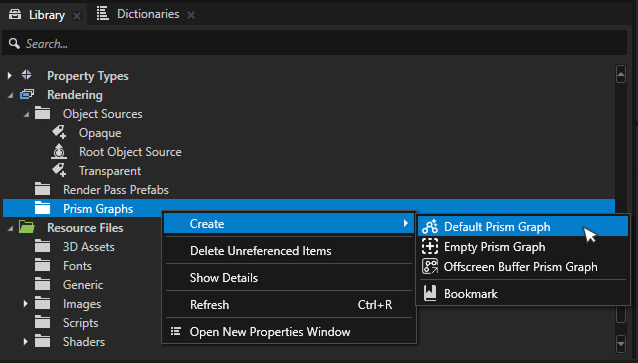Click the Scripts folder icon
Image resolution: width=638 pixels, height=363 pixels.
(x=42, y=322)
